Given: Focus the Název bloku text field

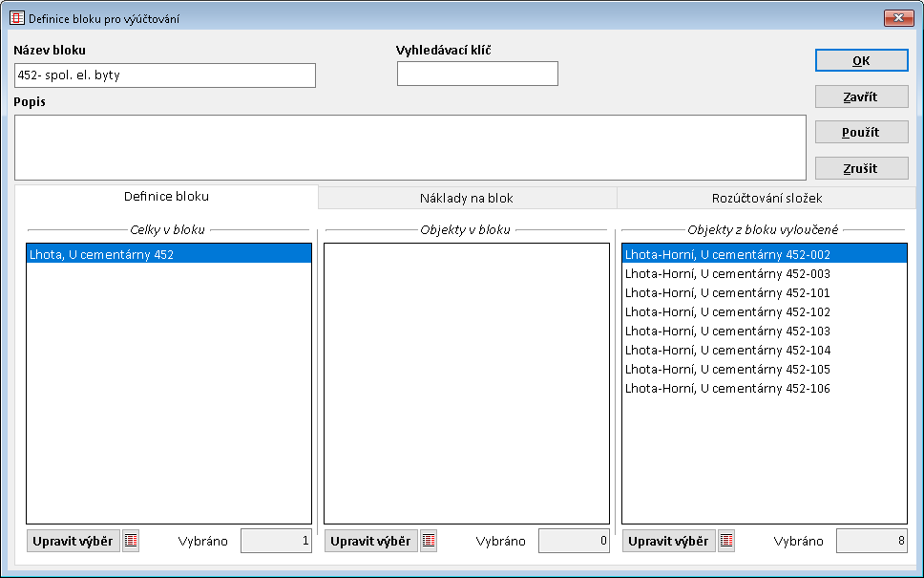Looking at the screenshot, I should (164, 75).
